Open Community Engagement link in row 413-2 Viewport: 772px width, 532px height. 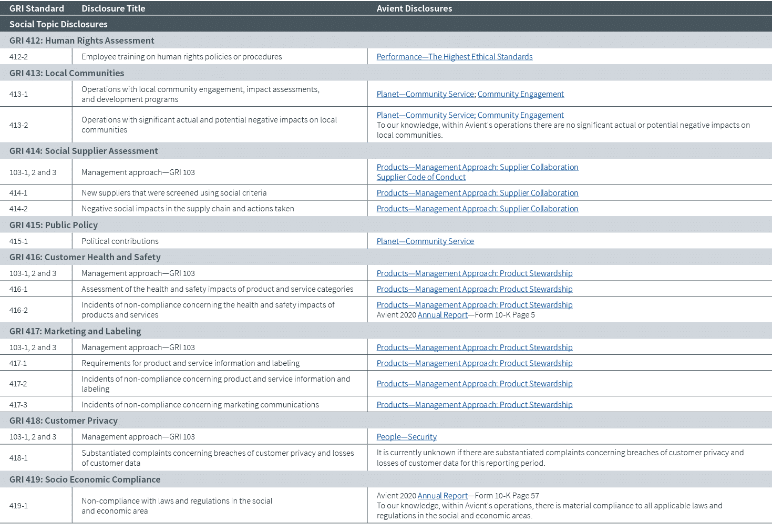click(520, 115)
